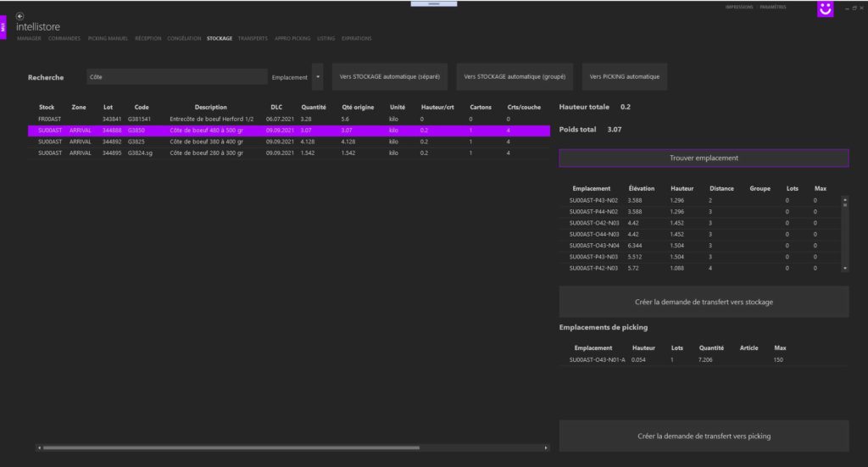Image resolution: width=868 pixels, height=467 pixels.
Task: Click Créer la demande de transfert vers picking
Action: (704, 436)
